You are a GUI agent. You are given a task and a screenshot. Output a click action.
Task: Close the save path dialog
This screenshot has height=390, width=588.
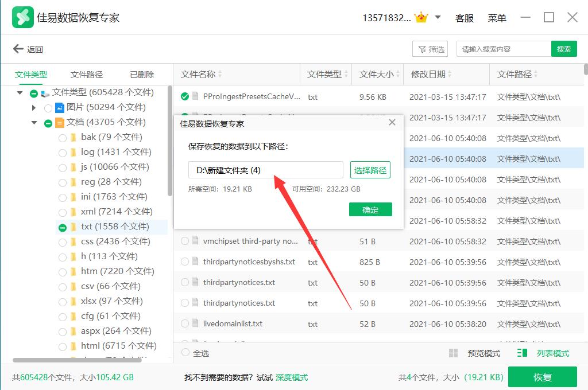coord(392,123)
